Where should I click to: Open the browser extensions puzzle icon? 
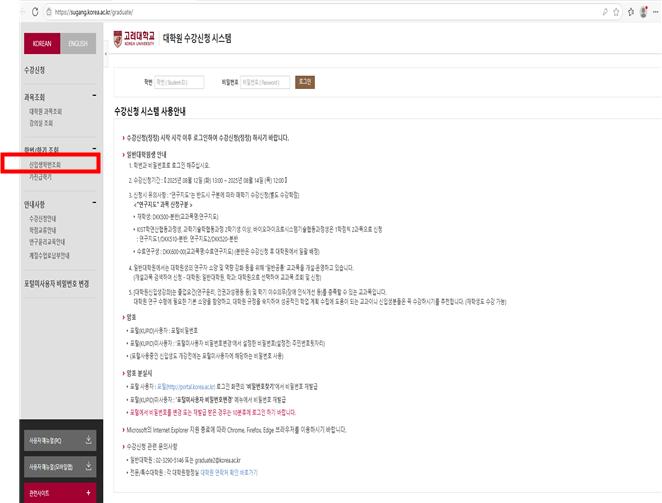coord(631,12)
